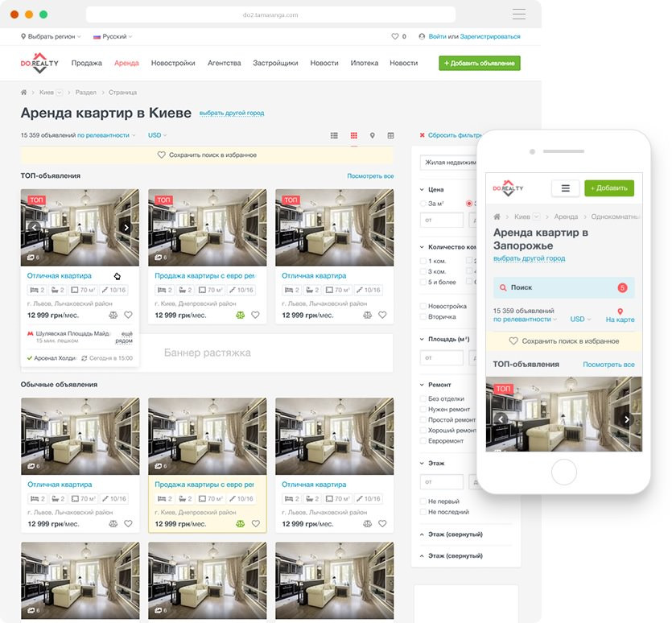This screenshot has height=623, width=672.
Task: Switch to map view pin icon
Action: coord(373,135)
